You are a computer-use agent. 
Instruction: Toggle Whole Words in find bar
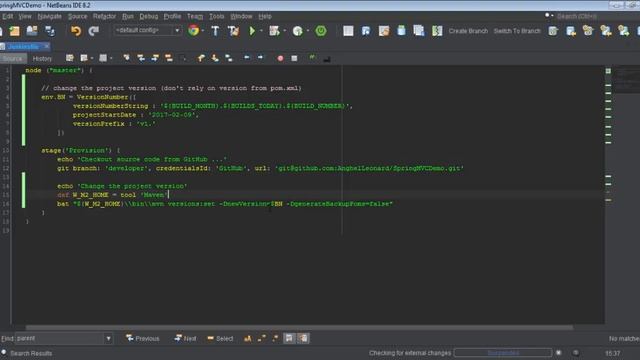tap(261, 338)
